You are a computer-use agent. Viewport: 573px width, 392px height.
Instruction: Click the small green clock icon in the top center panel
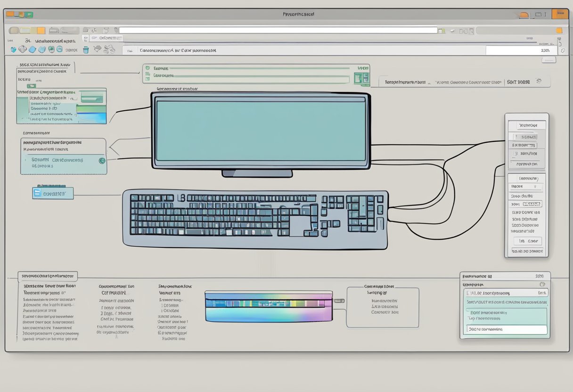pyautogui.click(x=148, y=68)
